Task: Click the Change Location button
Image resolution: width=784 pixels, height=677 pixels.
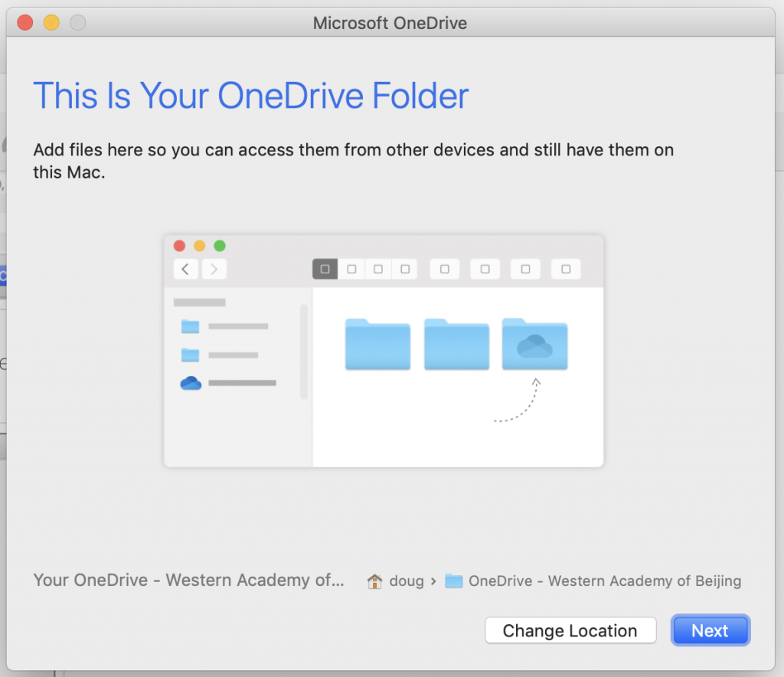Action: 570,630
